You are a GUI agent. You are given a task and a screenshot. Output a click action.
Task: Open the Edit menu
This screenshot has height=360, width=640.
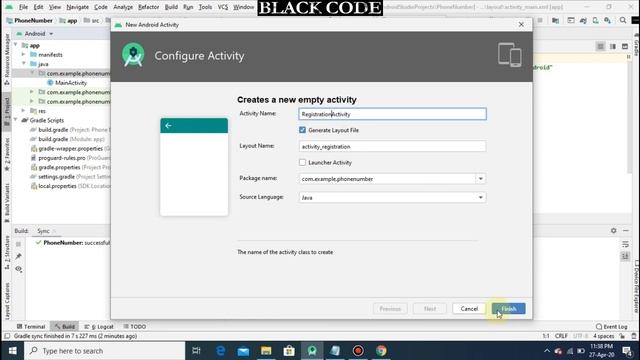pos(38,7)
